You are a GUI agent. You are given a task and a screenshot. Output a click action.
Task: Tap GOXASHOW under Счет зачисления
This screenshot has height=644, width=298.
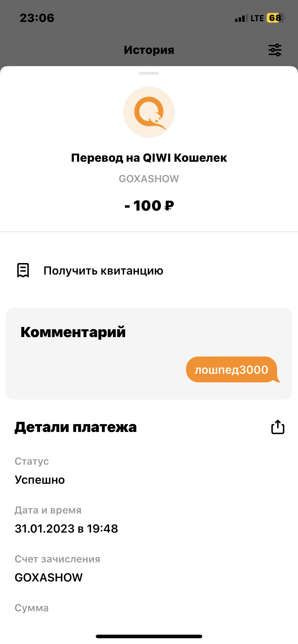coord(49,578)
